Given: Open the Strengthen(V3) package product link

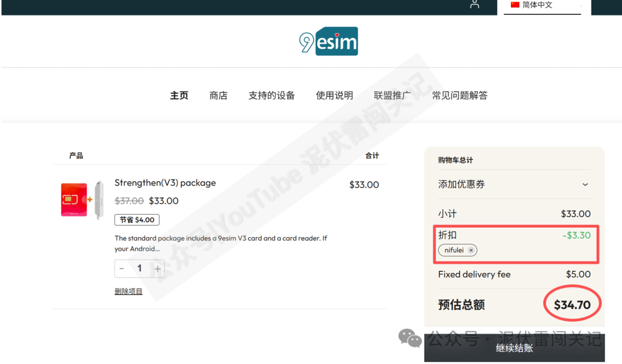Looking at the screenshot, I should (x=165, y=183).
